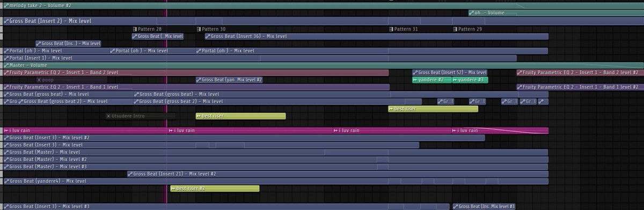
Task: Click the Pattern 29 timeline marker
Action: coord(467,29)
